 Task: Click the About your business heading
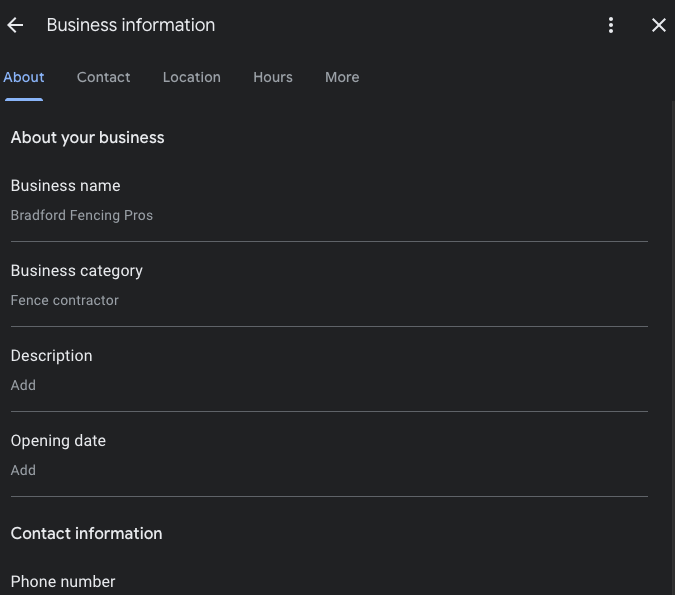(87, 138)
